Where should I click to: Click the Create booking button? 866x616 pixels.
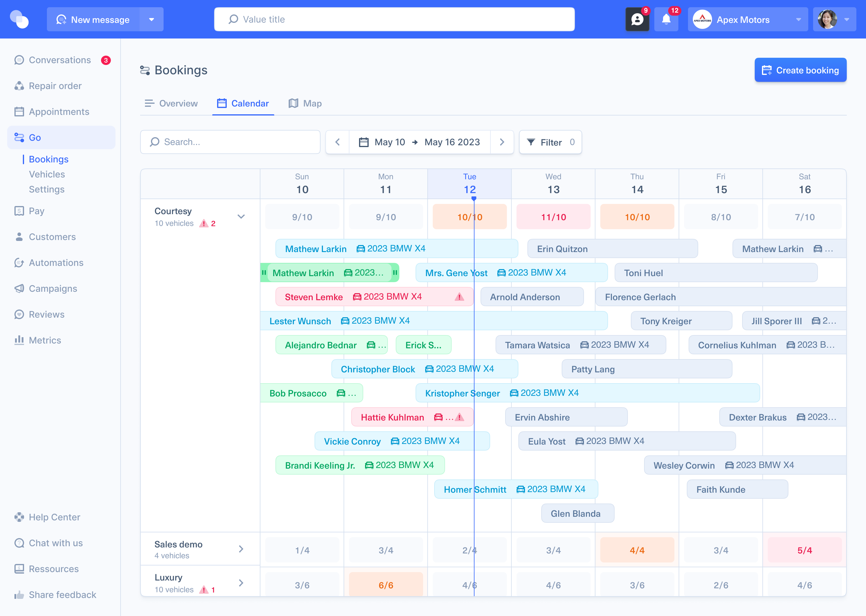pos(800,70)
